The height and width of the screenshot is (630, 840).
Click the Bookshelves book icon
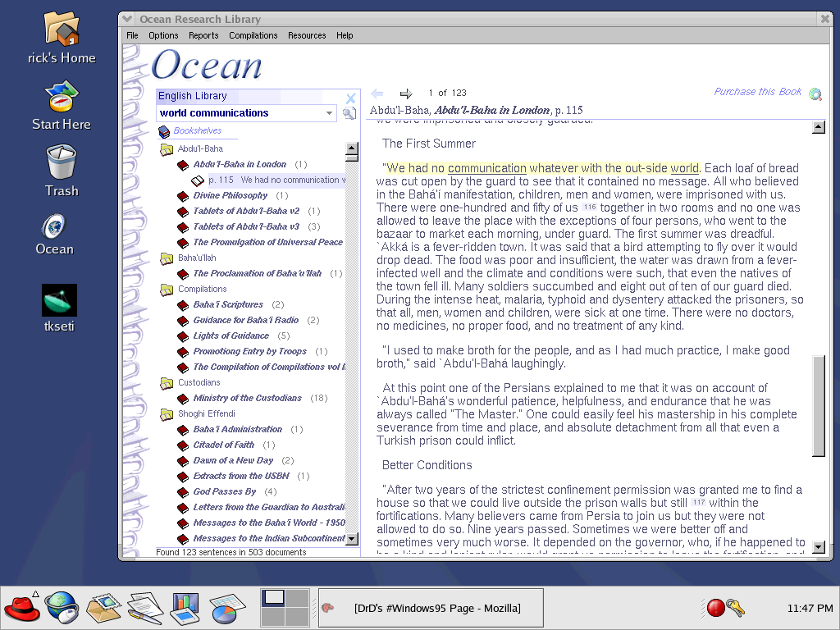163,130
